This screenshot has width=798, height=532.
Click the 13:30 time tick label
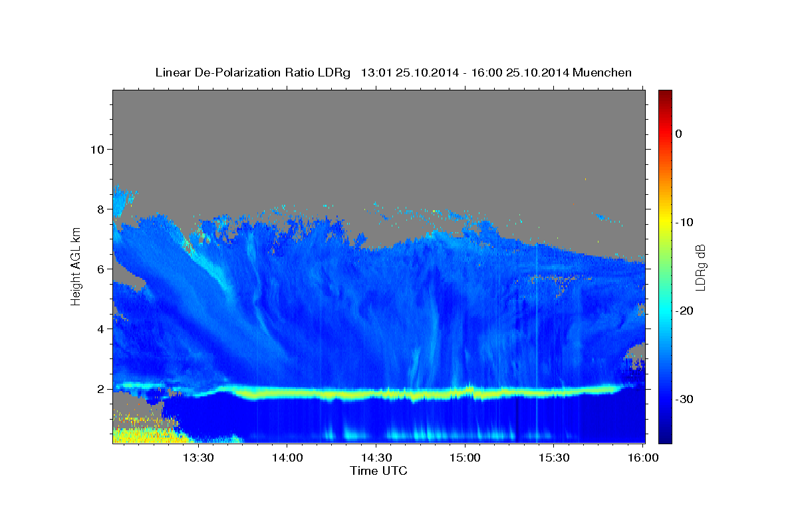(198, 458)
